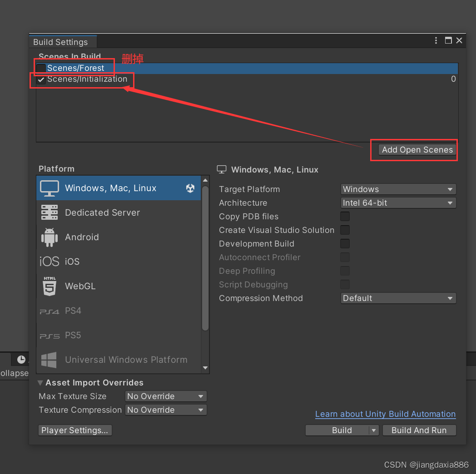Select the PS5 platform label
This screenshot has width=476, height=474.
click(x=73, y=336)
